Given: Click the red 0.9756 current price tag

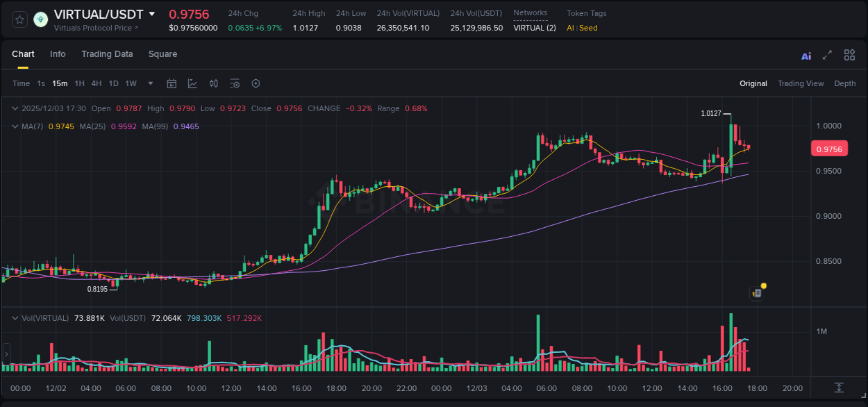Looking at the screenshot, I should (x=829, y=148).
